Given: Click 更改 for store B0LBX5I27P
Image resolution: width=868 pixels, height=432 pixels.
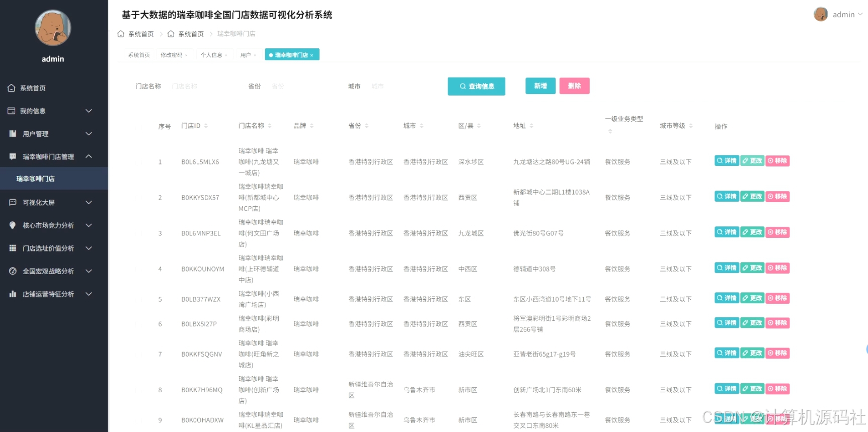Looking at the screenshot, I should [752, 323].
